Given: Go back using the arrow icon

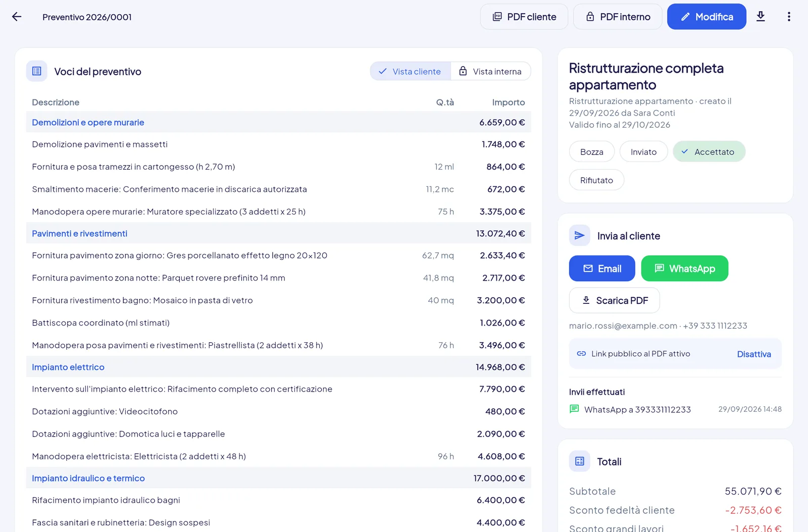Looking at the screenshot, I should [x=17, y=17].
